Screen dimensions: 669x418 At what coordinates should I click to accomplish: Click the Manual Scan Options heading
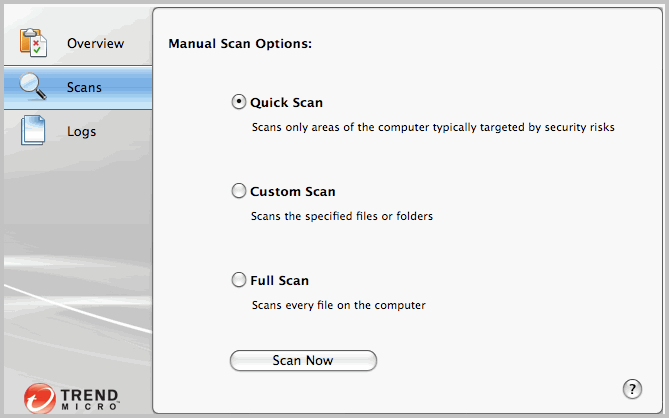point(240,44)
